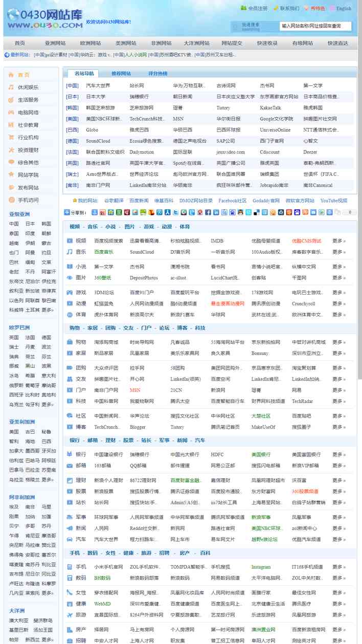This screenshot has width=362, height=644.
Task: Click the video icon of the 视频 row
Action: [x=70, y=240]
